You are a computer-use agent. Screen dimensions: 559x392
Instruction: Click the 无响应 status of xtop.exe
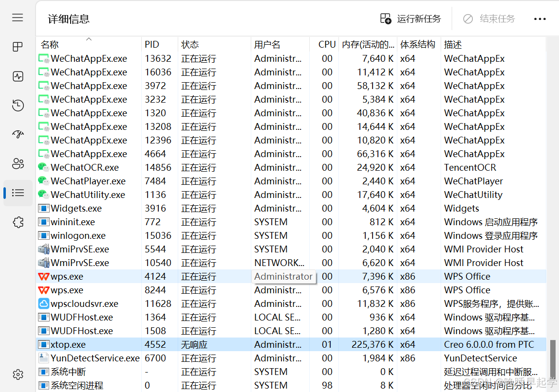pyautogui.click(x=194, y=345)
